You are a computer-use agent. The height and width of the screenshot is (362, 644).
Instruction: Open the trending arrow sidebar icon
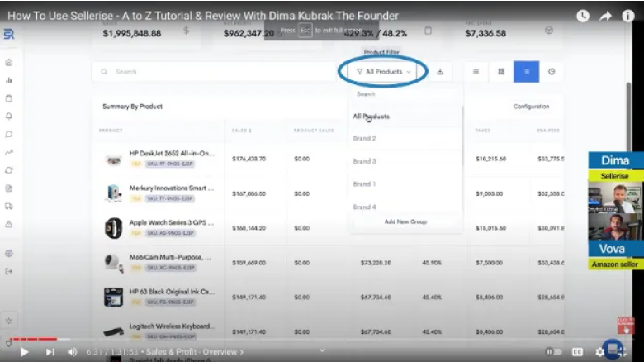9,152
